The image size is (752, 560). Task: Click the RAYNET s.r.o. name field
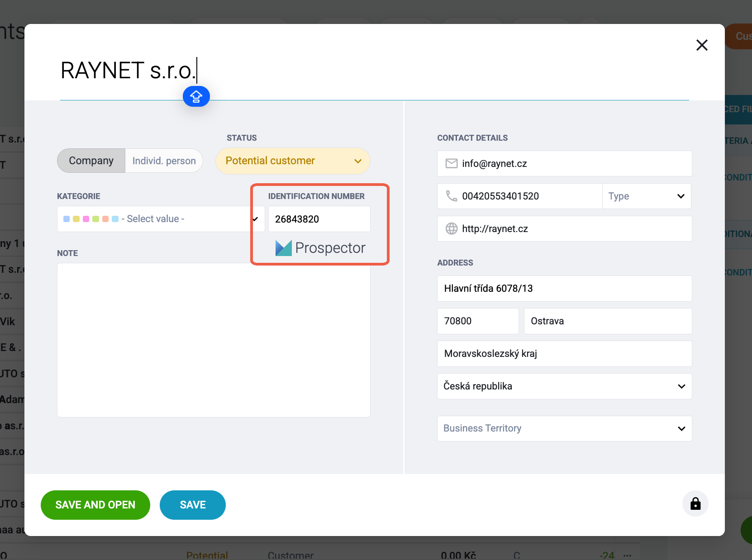374,71
